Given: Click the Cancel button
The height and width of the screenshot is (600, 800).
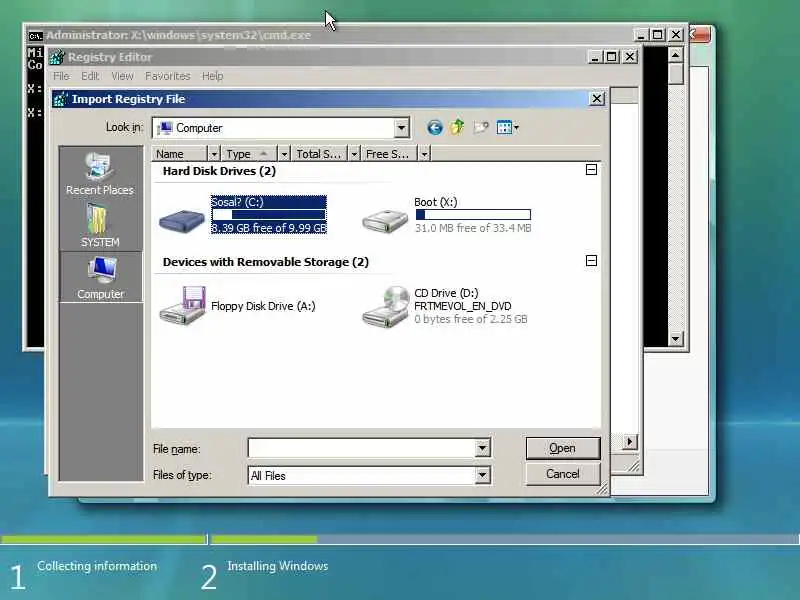Looking at the screenshot, I should tap(563, 474).
